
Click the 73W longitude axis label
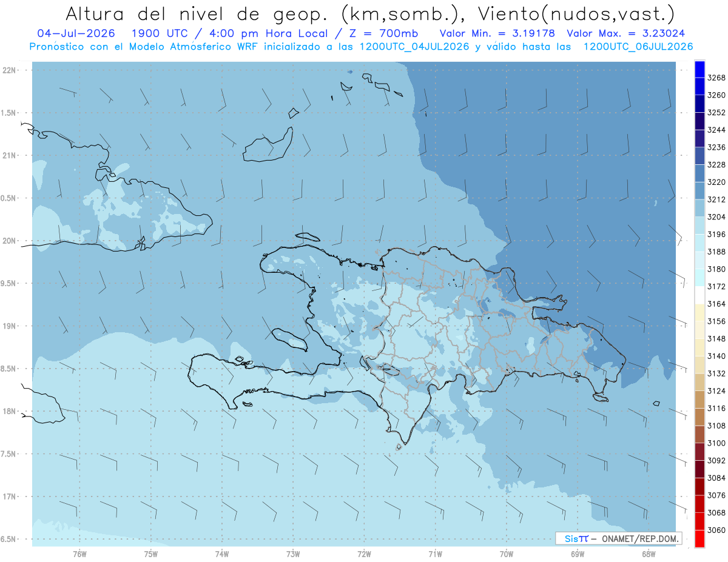coord(292,554)
